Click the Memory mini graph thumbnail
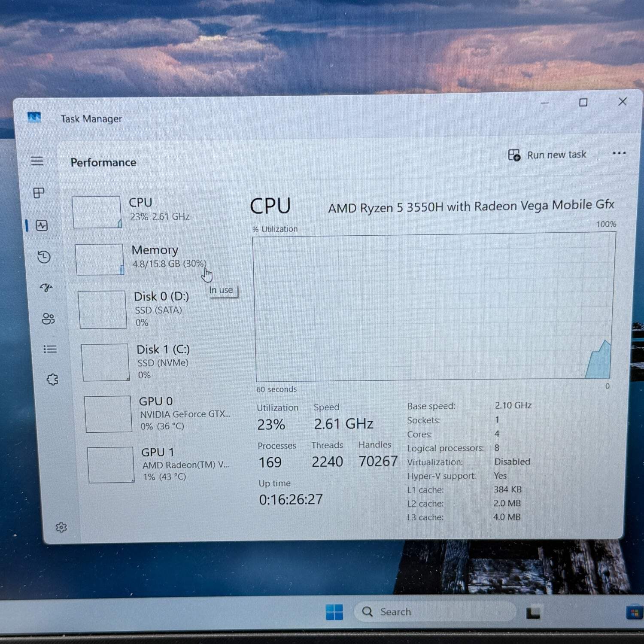 100,259
